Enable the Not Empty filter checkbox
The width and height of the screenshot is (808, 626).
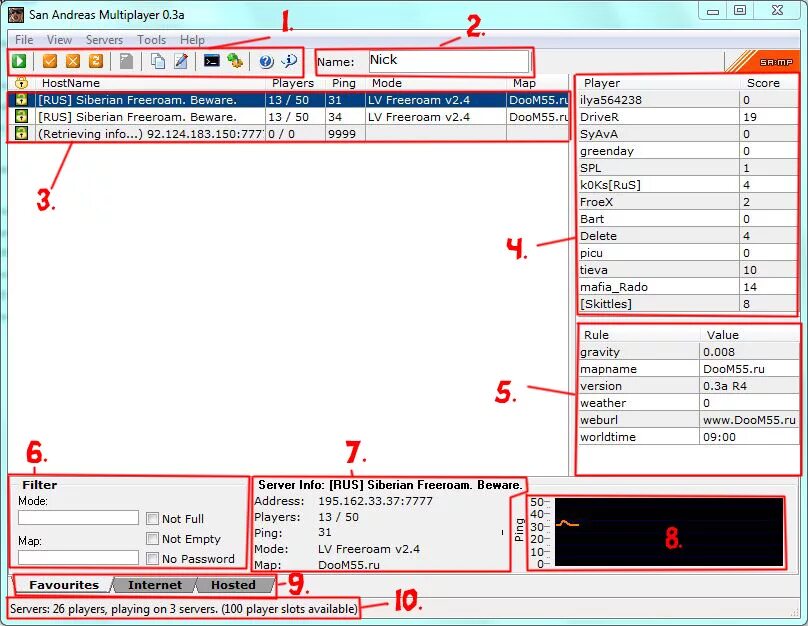153,538
